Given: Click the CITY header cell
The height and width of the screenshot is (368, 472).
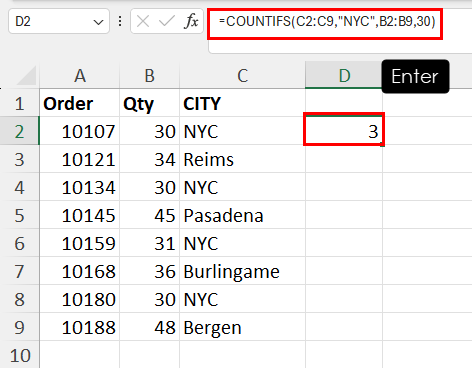Looking at the screenshot, I should point(242,103).
